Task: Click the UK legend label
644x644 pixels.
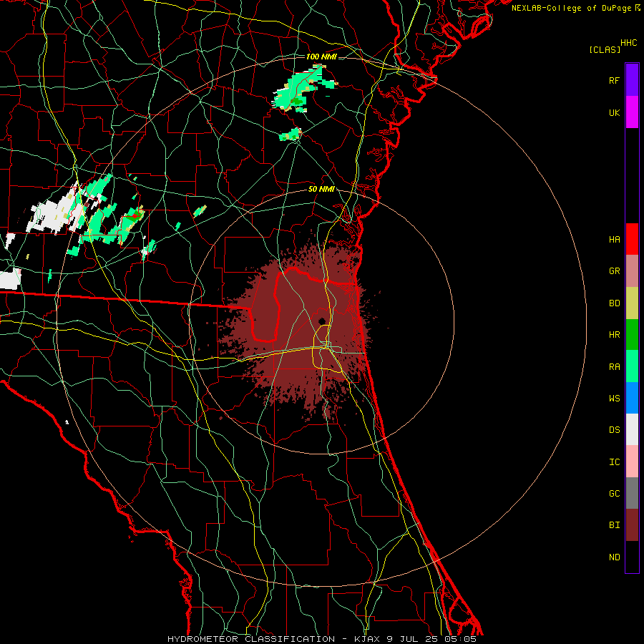Action: [x=614, y=112]
